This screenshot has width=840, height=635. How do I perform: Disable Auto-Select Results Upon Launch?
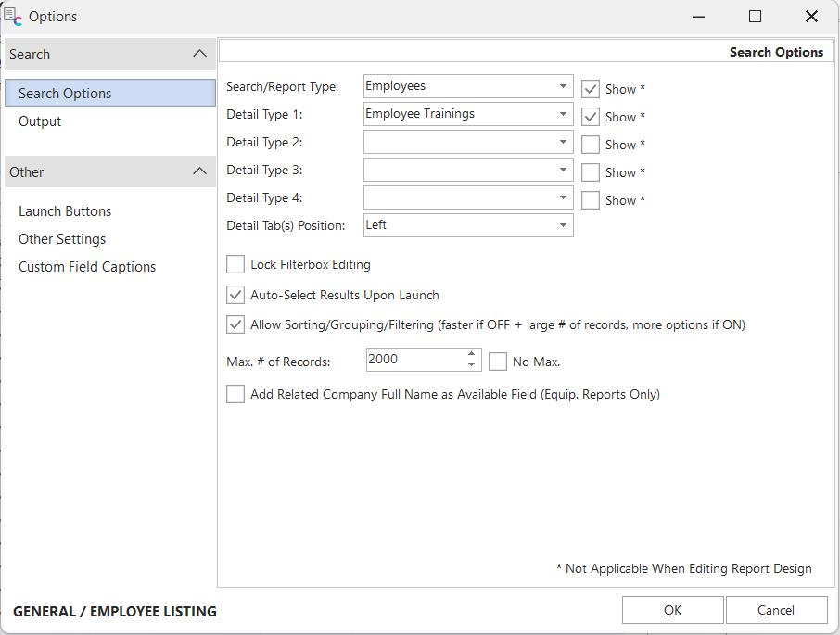[235, 295]
